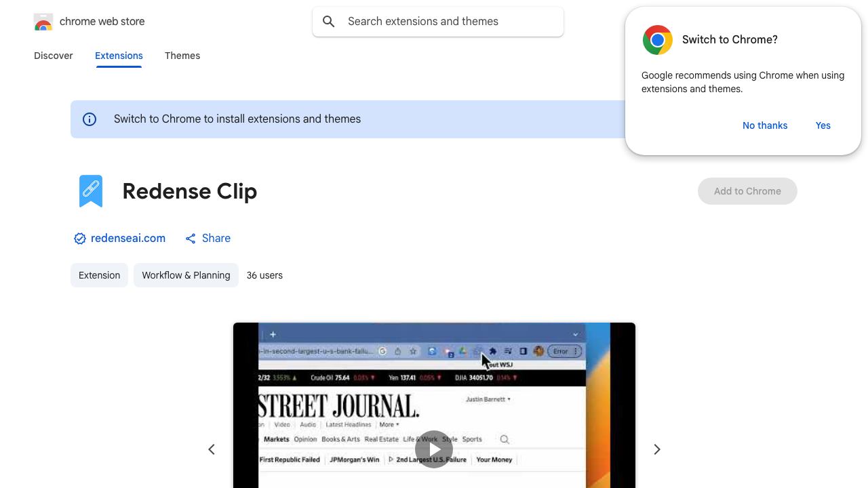Click the Chrome Web Store logo
Image resolution: width=868 pixels, height=488 pixels.
[43, 22]
